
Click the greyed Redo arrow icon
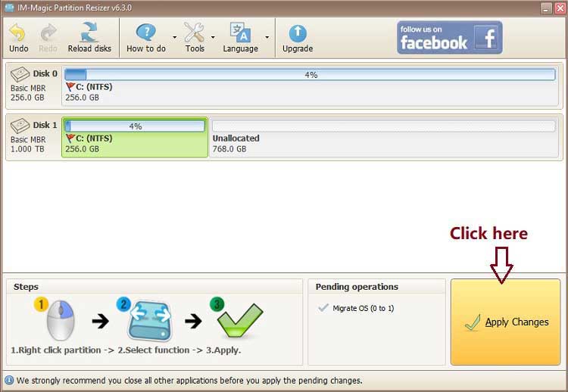(x=48, y=33)
